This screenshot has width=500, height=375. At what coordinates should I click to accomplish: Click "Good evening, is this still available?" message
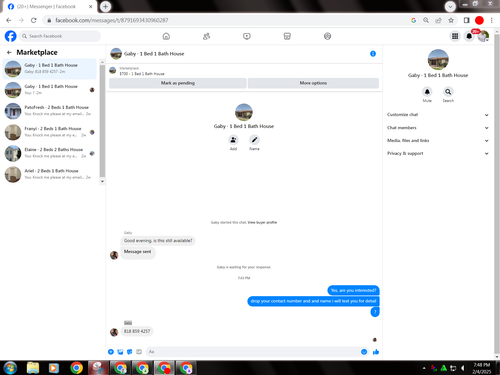158,241
